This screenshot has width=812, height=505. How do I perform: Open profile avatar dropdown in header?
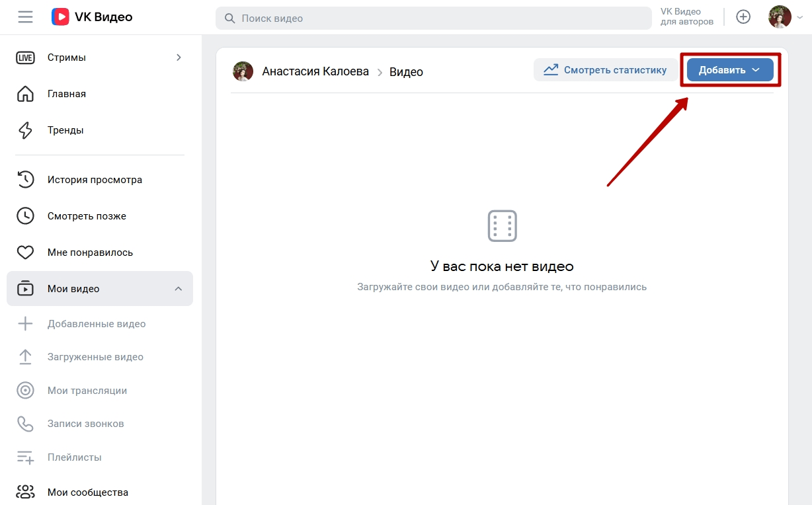click(x=786, y=17)
